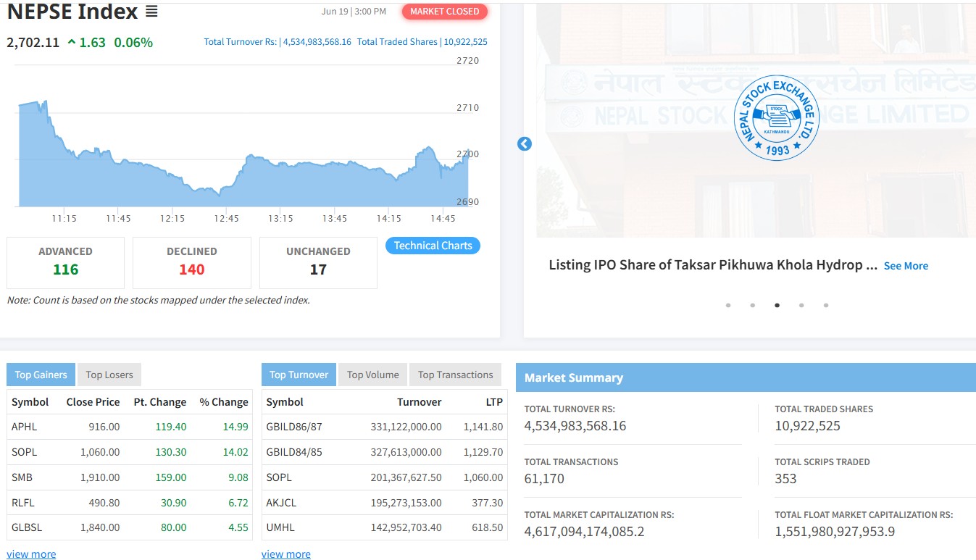Switch to the Top Losers tab

[x=109, y=375]
